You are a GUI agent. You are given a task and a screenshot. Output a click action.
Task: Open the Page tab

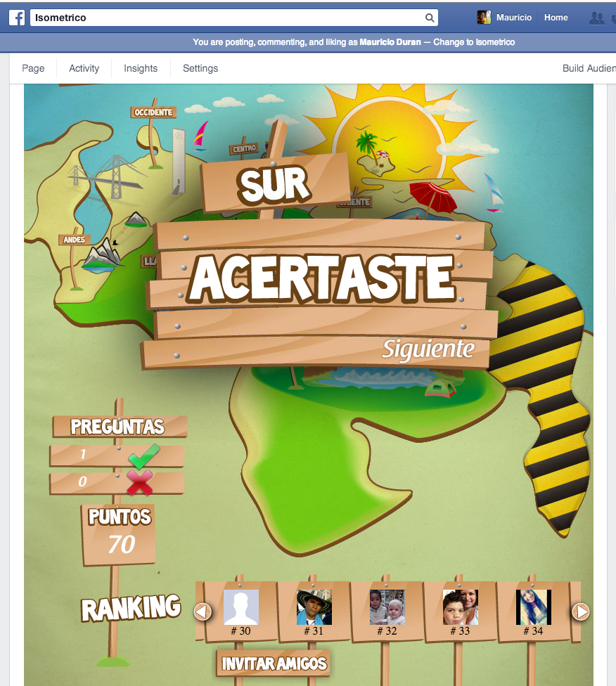[33, 68]
